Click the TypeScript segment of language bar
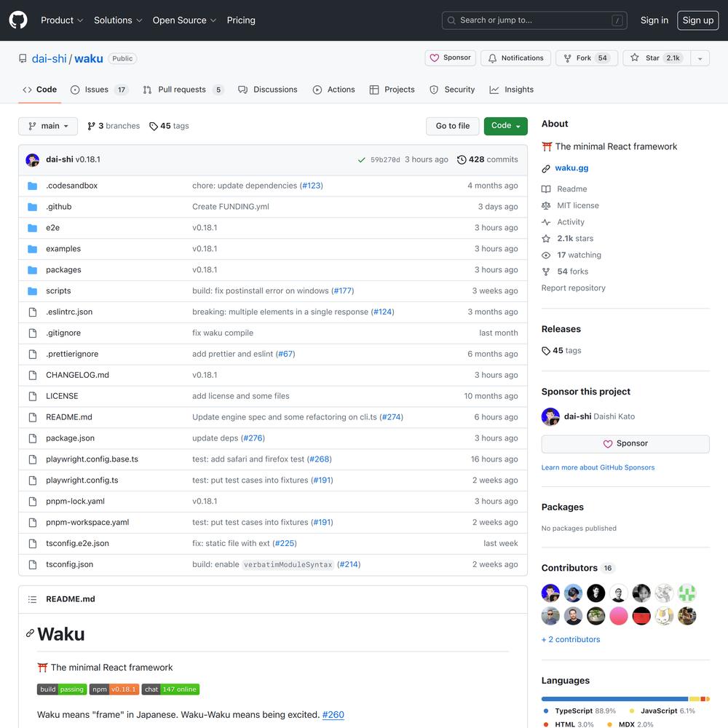 pyautogui.click(x=614, y=699)
